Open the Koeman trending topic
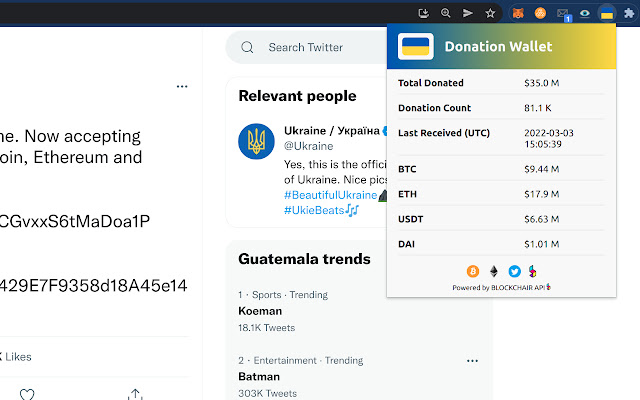 259,311
